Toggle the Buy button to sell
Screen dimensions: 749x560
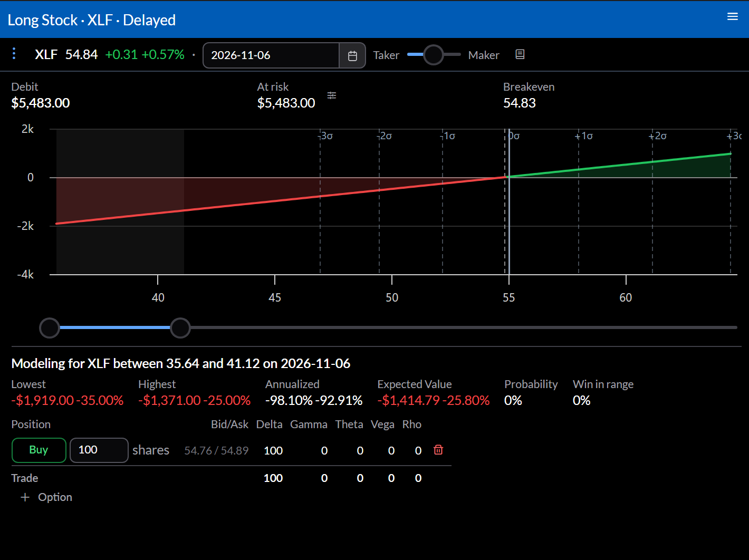[x=39, y=450]
